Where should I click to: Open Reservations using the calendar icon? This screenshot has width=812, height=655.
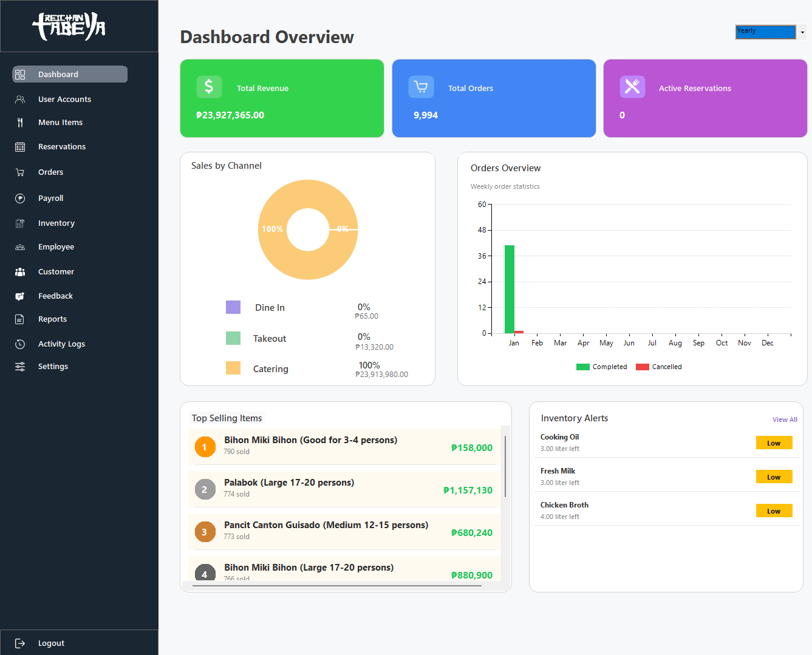[x=20, y=146]
